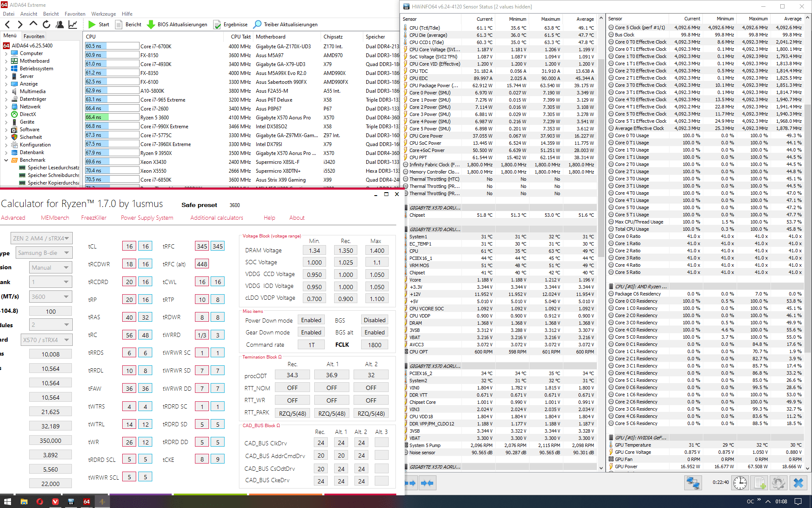
Task: Click Ergebnisse in AIDA64 toolbar
Action: 230,25
